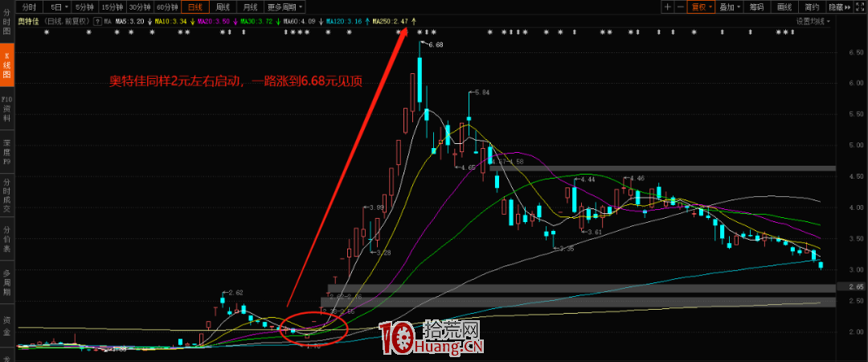Open 复权 adjustment dropdown
868x362 pixels.
(x=700, y=7)
